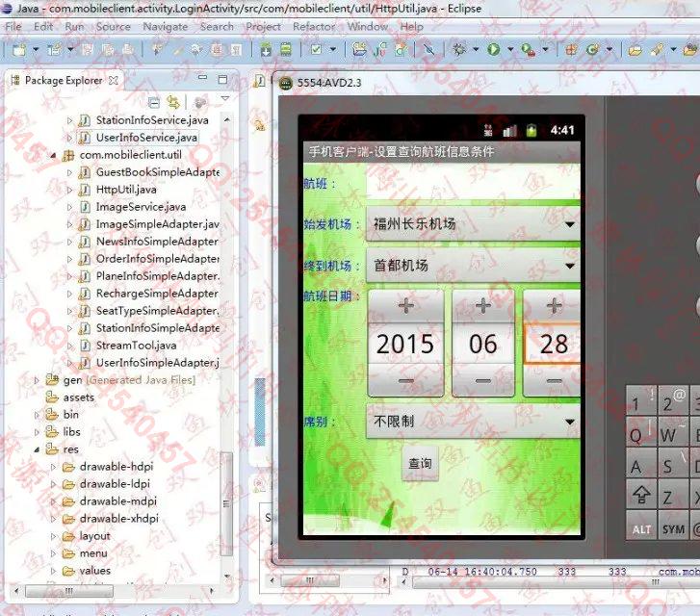Collapse the res folder
The image size is (700, 616).
pyautogui.click(x=37, y=449)
